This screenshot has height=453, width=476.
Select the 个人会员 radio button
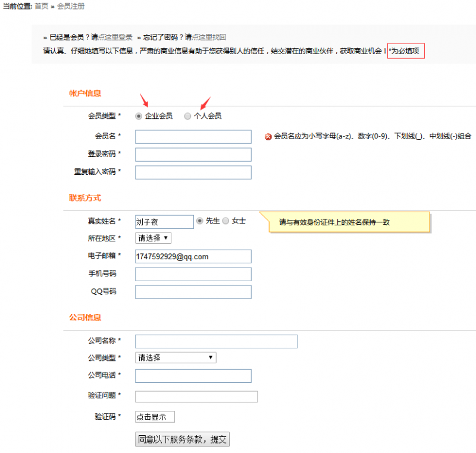point(187,116)
